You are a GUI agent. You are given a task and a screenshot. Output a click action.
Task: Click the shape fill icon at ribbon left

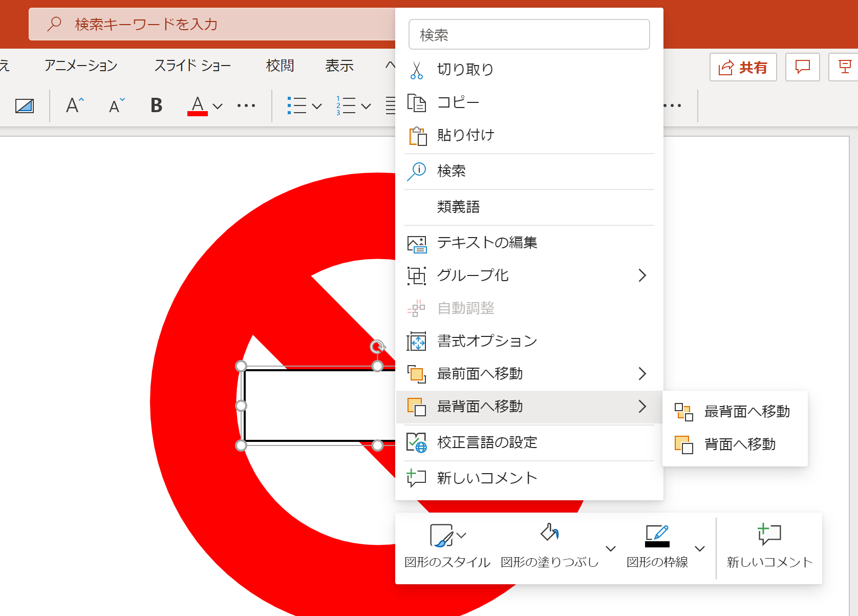tap(25, 106)
